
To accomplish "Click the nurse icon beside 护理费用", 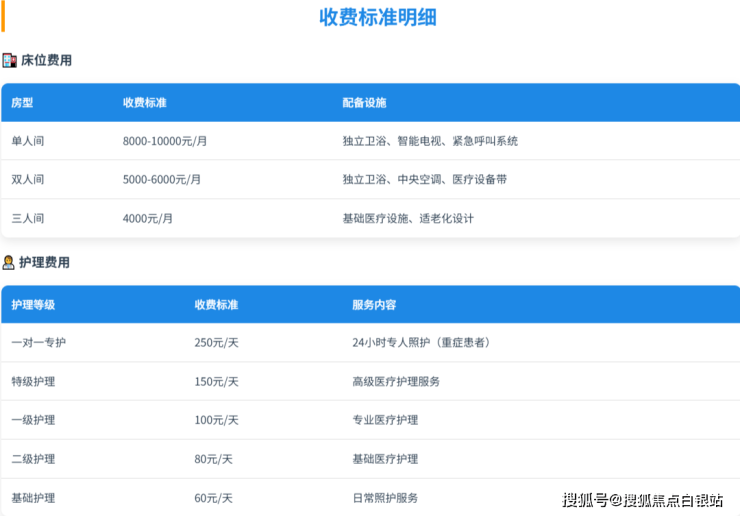I will (9, 263).
